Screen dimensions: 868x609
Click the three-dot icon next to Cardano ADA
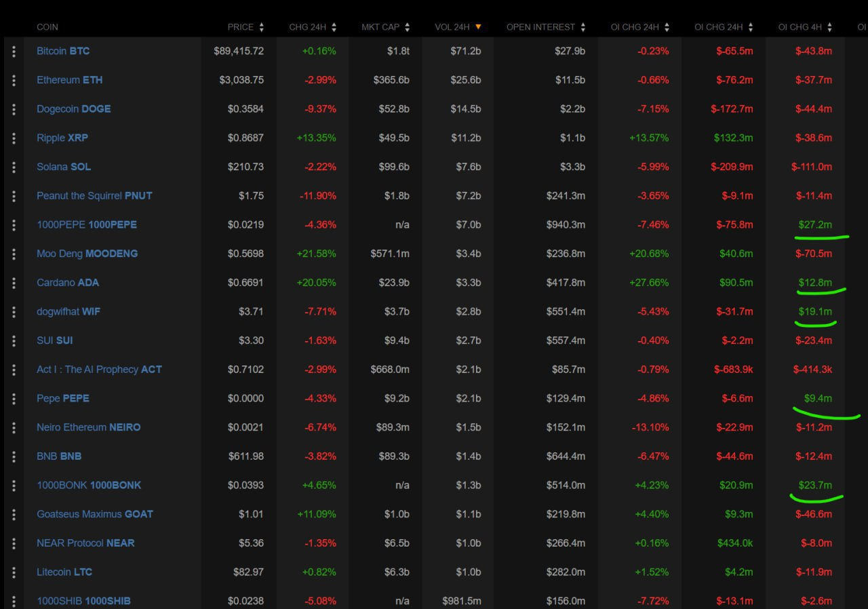(x=14, y=283)
